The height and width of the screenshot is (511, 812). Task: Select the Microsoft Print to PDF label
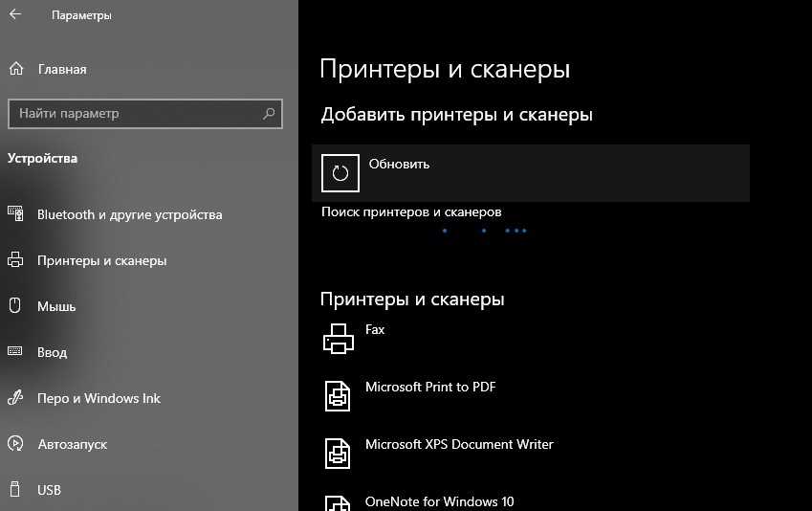pyautogui.click(x=429, y=388)
